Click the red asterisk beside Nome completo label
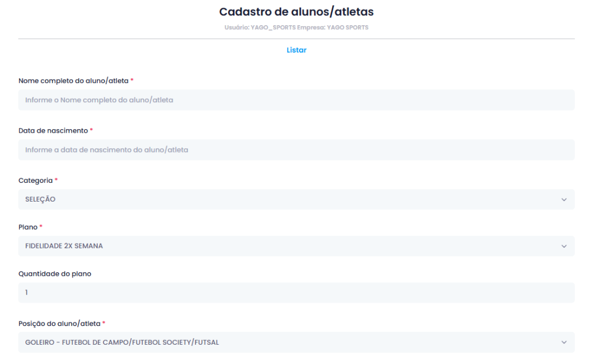The image size is (599, 364). point(132,81)
